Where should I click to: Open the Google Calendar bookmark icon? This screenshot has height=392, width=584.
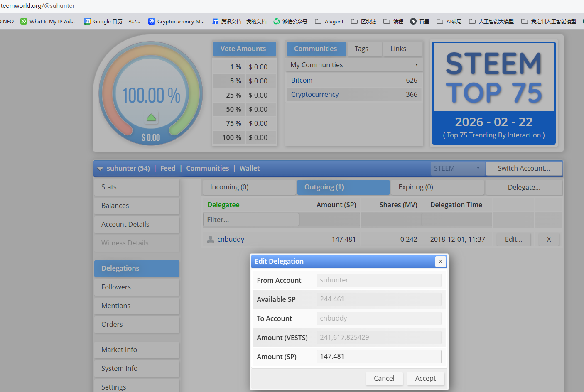coord(88,21)
